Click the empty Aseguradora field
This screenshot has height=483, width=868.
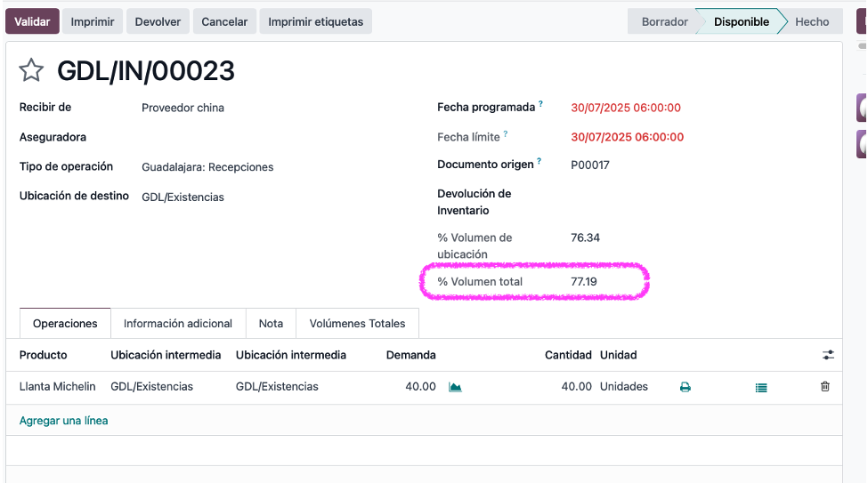(277, 137)
